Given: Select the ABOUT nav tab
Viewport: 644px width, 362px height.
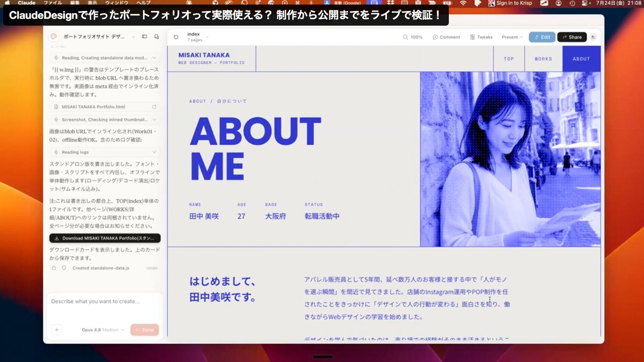Looking at the screenshot, I should (x=581, y=59).
